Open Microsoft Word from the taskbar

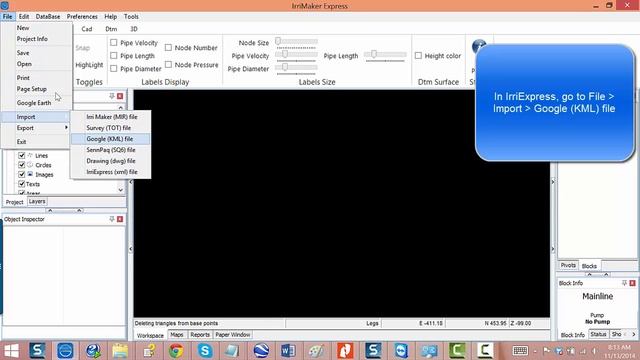[288, 351]
